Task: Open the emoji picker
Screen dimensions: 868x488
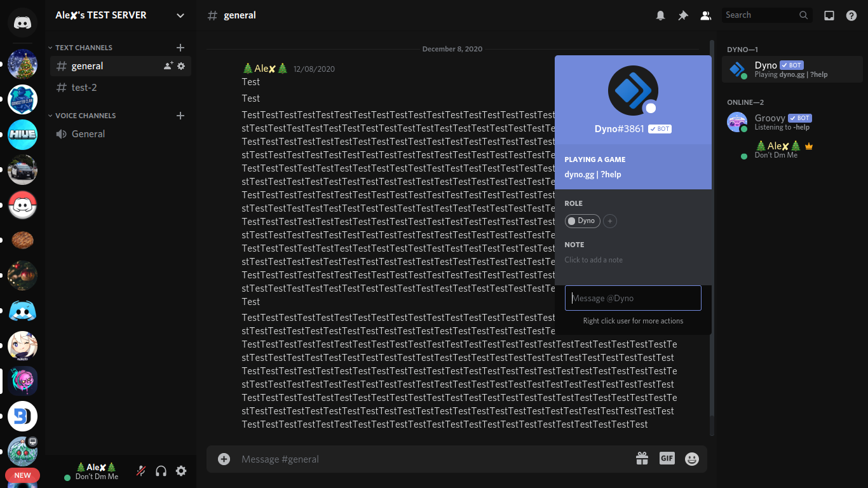Action: [x=691, y=458]
